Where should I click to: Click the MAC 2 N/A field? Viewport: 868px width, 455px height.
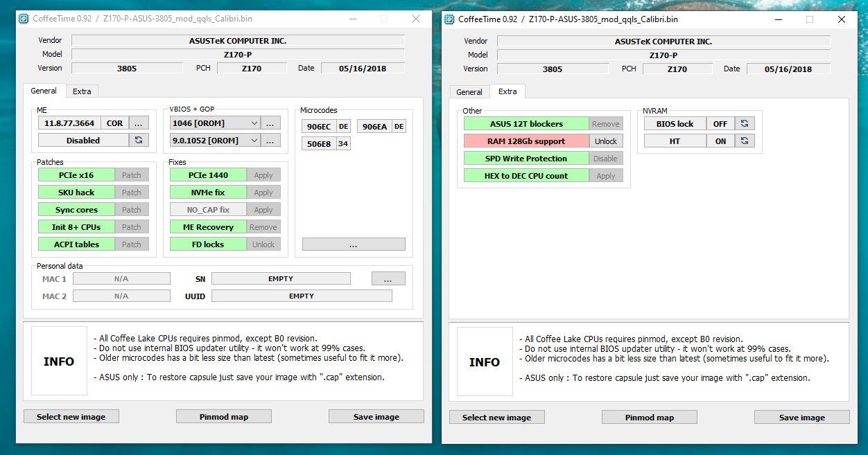tap(121, 296)
